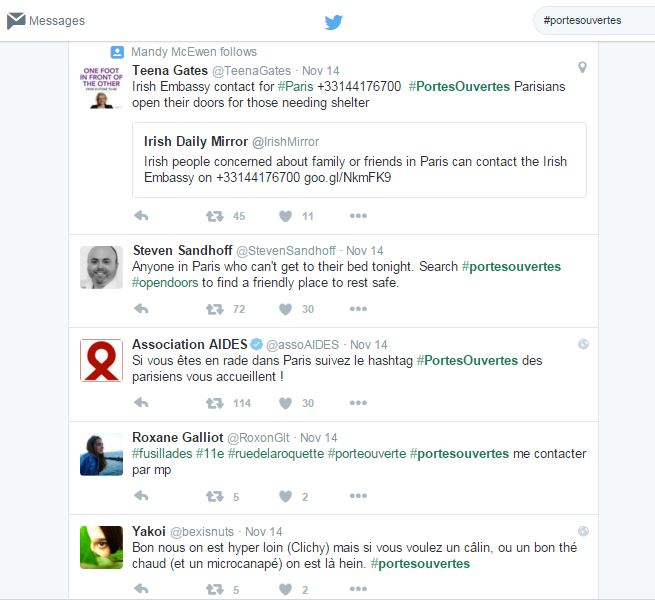The width and height of the screenshot is (655, 600).
Task: Like Steven Sandhoff's tweet
Action: [285, 310]
